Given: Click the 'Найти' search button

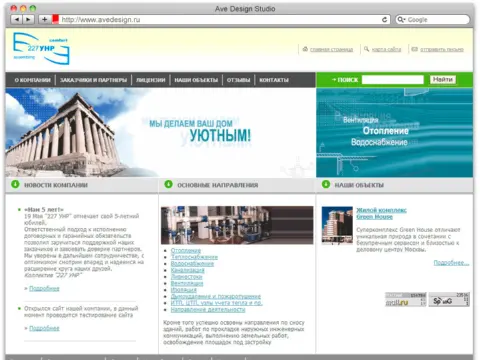Looking at the screenshot, I should pos(443,80).
